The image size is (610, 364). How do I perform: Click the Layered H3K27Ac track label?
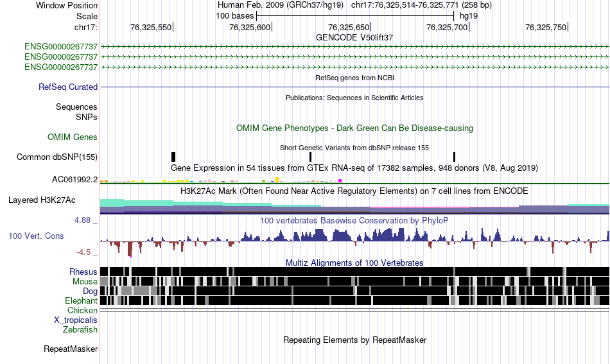(42, 200)
